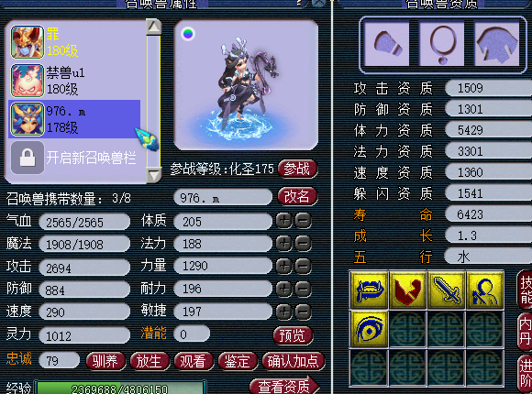
Task: Click the 改名 rename button
Action: 297,196
